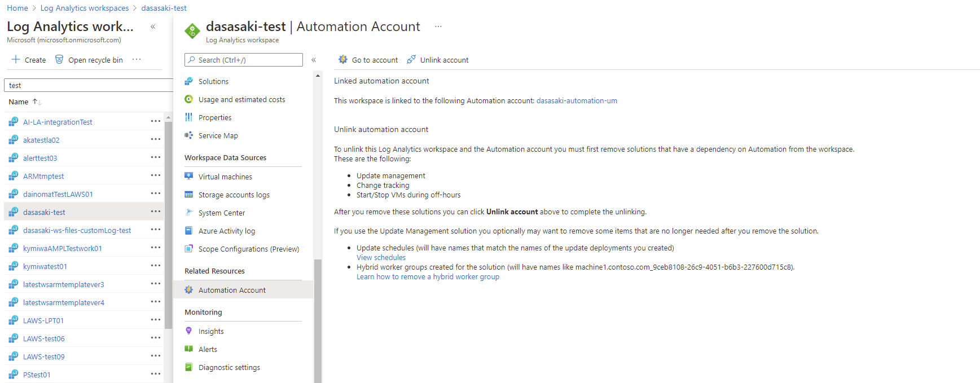
Task: Click the Storage accounts logs icon
Action: tap(189, 195)
